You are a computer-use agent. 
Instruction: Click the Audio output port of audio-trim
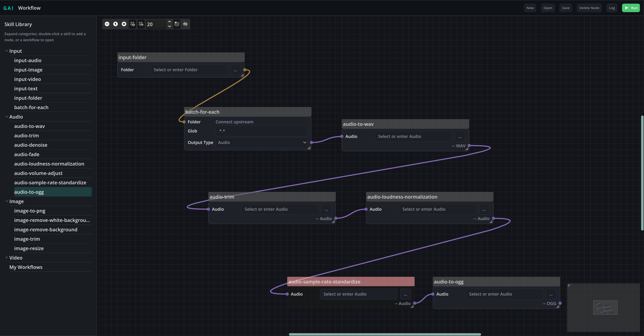point(336,218)
